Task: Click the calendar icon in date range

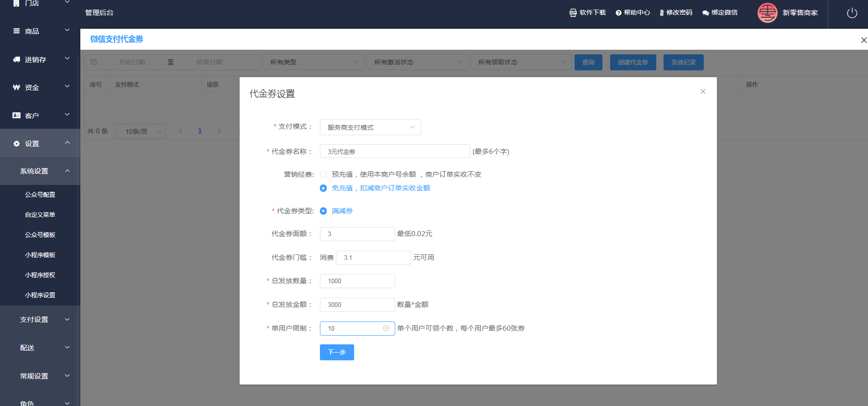Action: [94, 62]
